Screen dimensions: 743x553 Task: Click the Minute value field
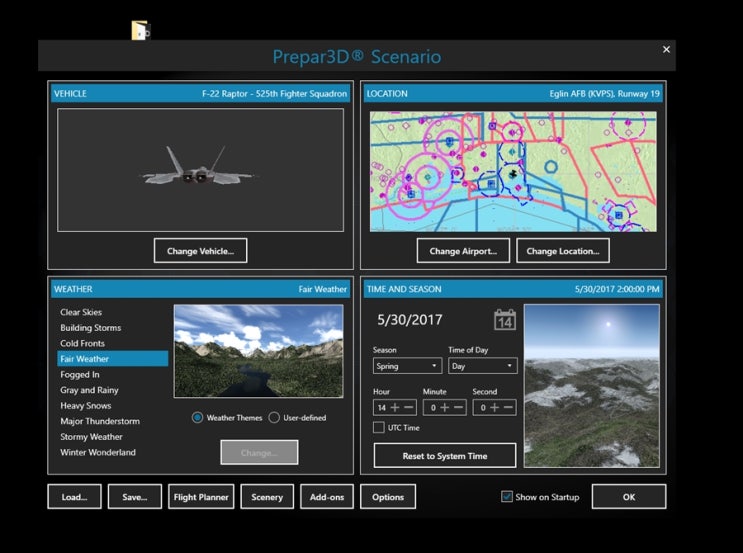click(433, 408)
